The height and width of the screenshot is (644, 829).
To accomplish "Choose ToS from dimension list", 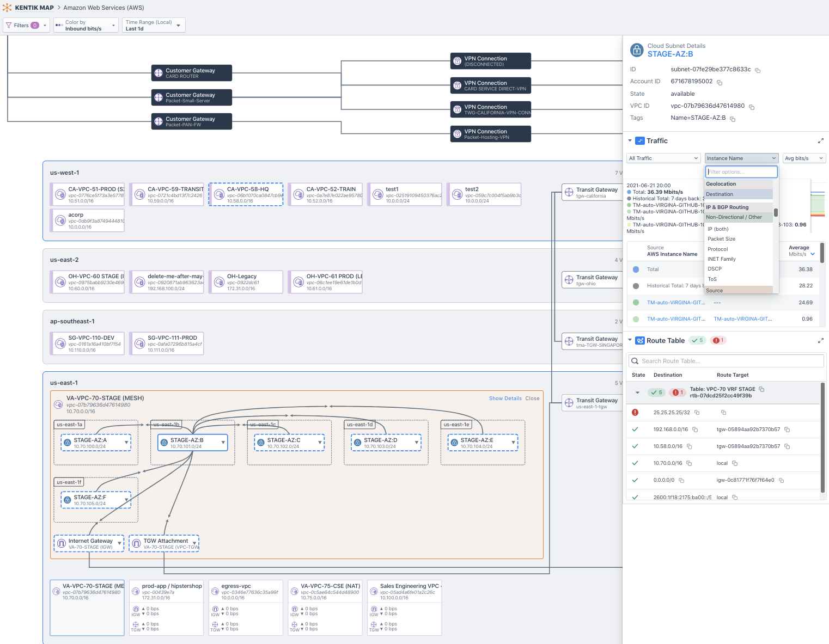I will (x=739, y=279).
